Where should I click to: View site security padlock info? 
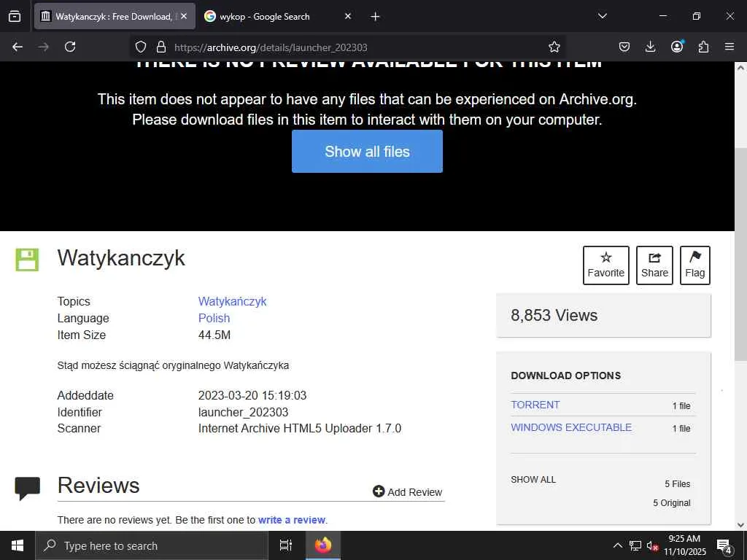tap(161, 47)
